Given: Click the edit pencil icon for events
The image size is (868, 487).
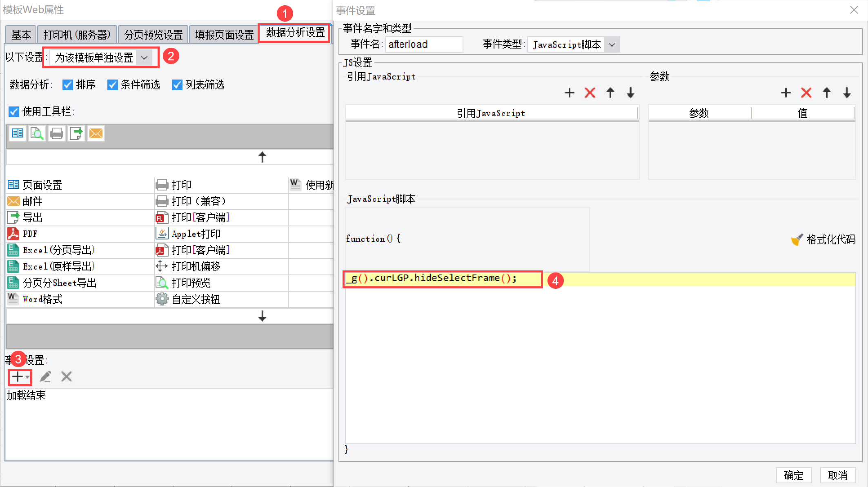Looking at the screenshot, I should tap(45, 376).
